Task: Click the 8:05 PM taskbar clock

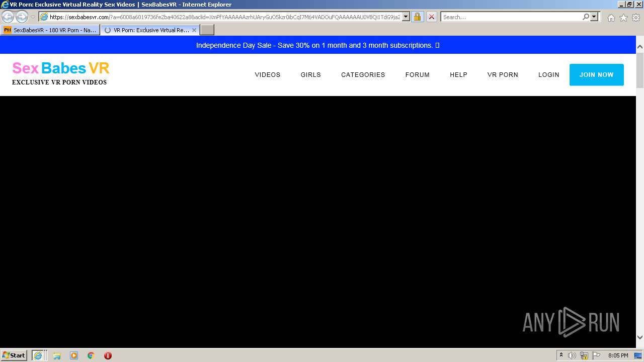Action: (x=618, y=355)
